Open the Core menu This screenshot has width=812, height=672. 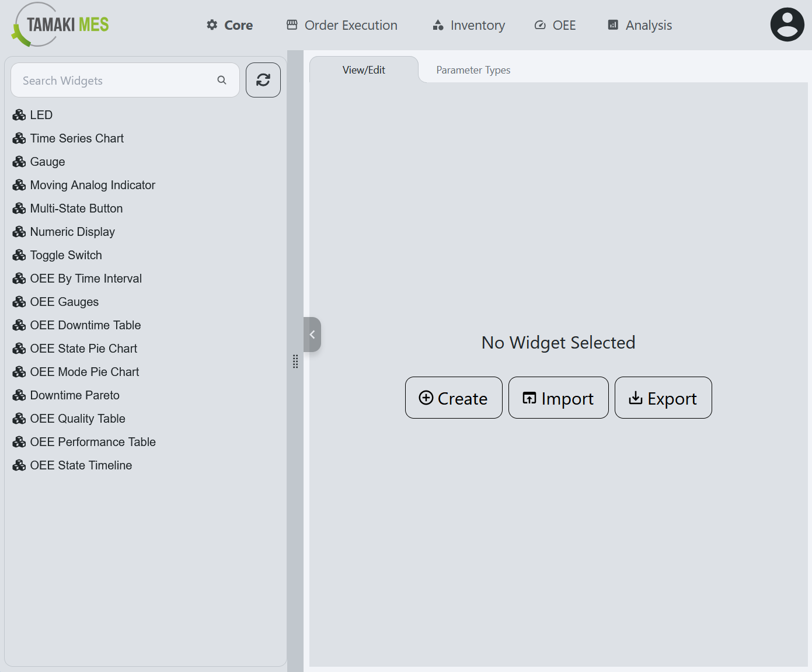[230, 25]
